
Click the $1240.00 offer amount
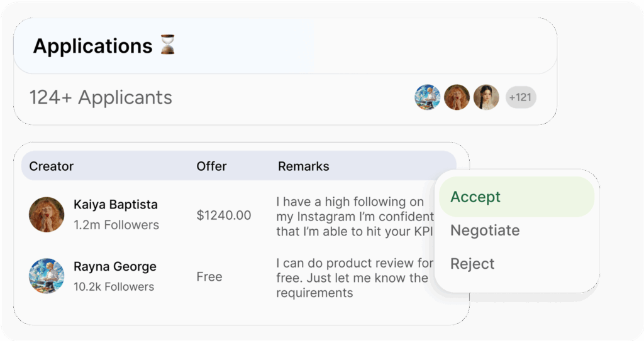[224, 215]
